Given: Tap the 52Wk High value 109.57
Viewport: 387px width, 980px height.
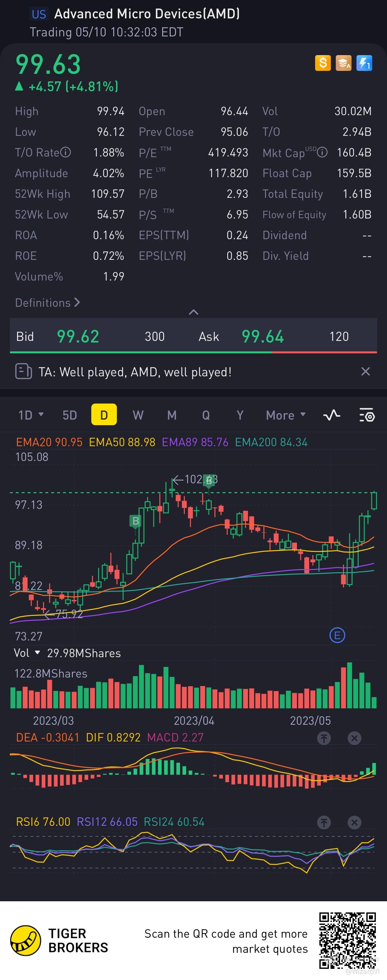Looking at the screenshot, I should [x=108, y=194].
